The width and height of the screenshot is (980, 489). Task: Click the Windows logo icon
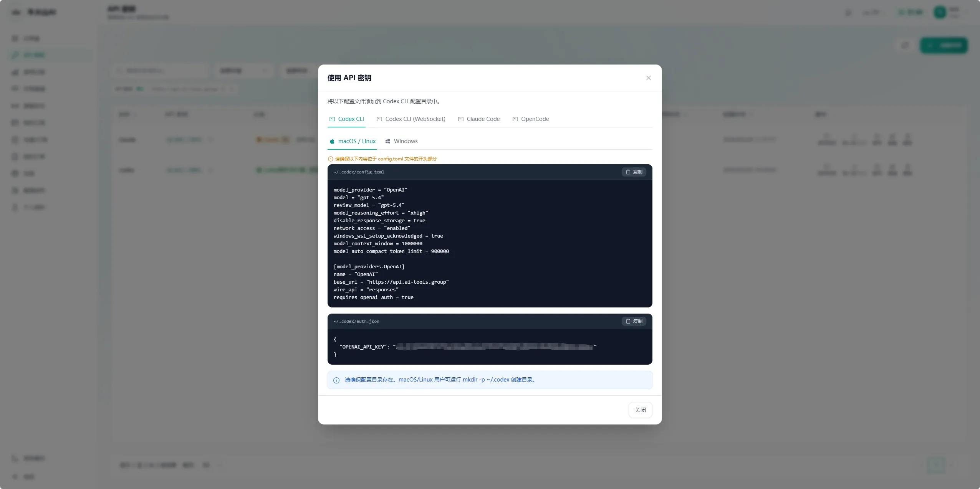(x=388, y=141)
